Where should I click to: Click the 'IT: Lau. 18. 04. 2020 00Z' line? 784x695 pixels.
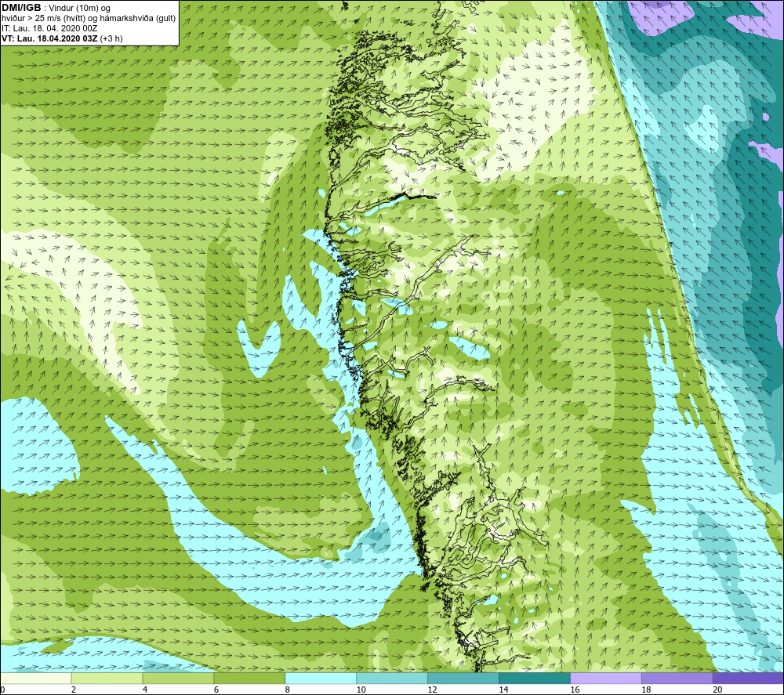coord(49,28)
